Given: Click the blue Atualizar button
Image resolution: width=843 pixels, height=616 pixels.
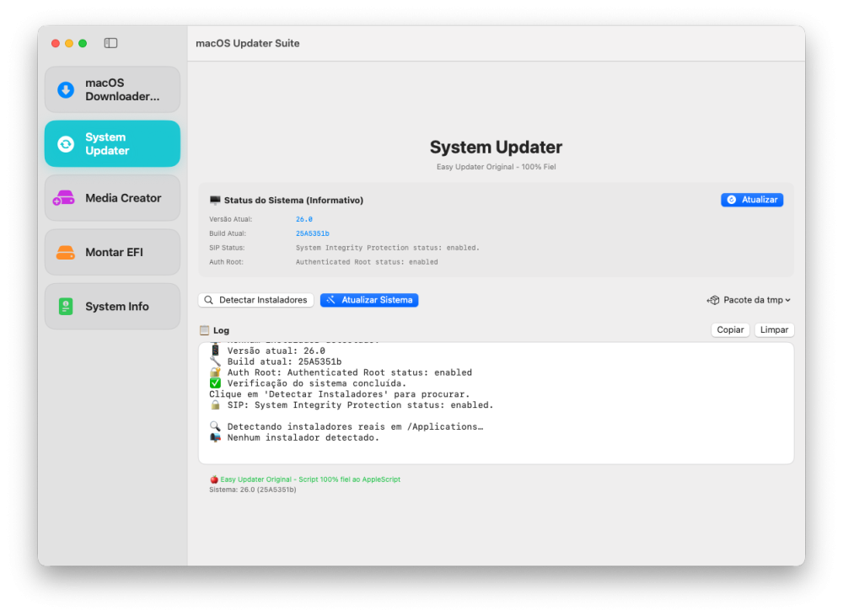Looking at the screenshot, I should point(752,200).
